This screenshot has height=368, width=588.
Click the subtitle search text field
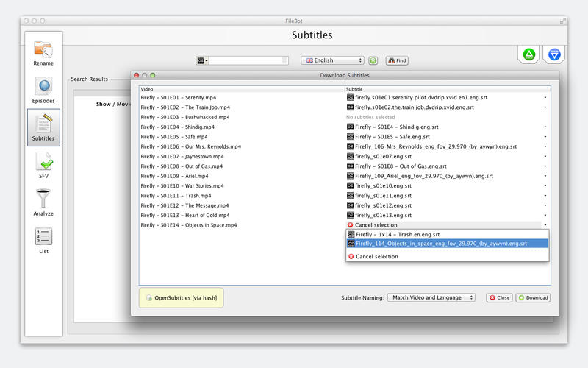(x=245, y=60)
